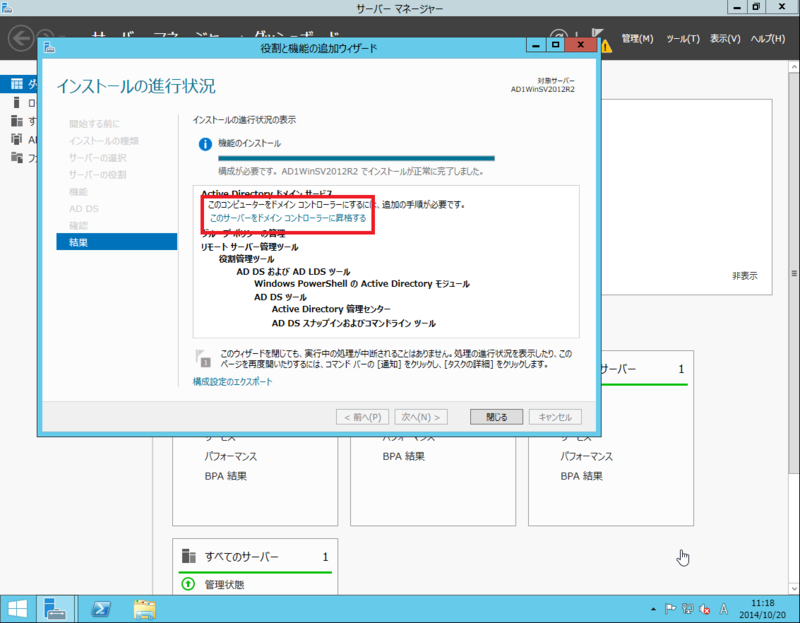800x623 pixels.
Task: Click the < 前へ(P) button
Action: [362, 417]
